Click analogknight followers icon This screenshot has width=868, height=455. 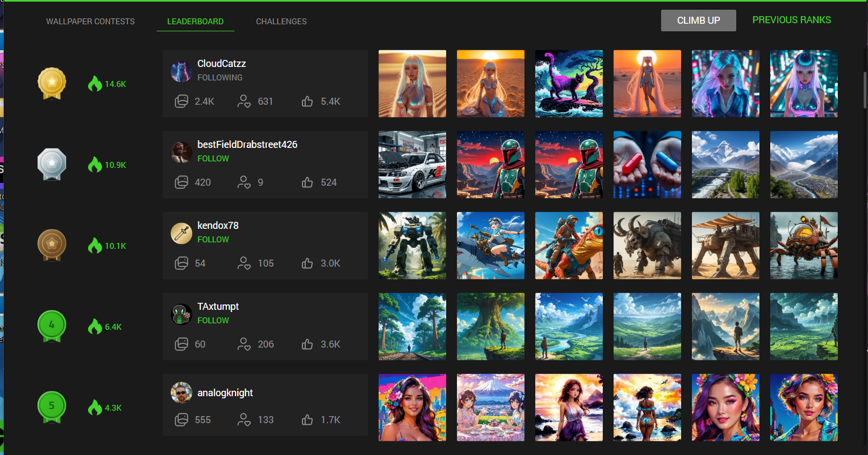pos(244,419)
